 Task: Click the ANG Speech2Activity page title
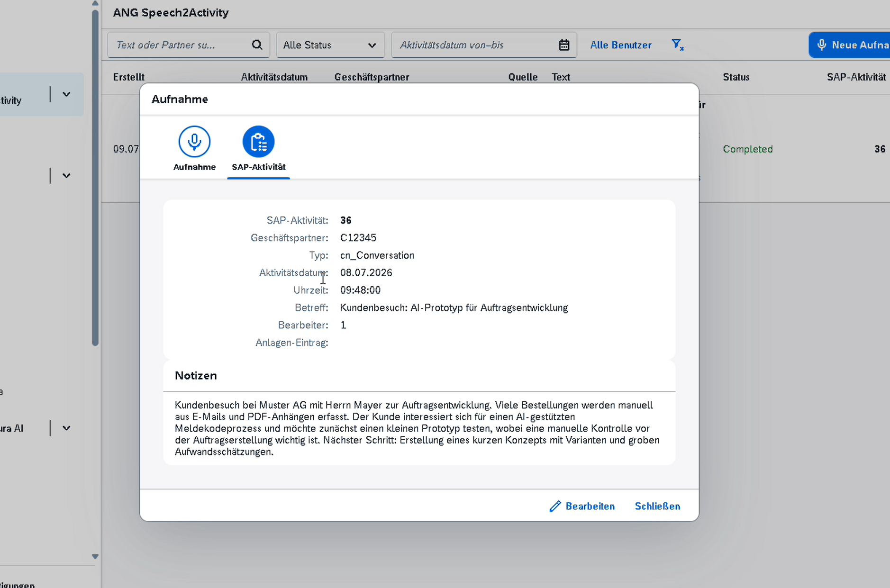pos(171,13)
